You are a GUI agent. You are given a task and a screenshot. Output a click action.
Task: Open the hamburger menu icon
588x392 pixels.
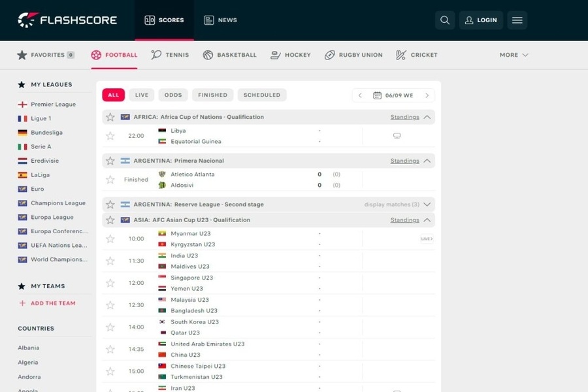pyautogui.click(x=517, y=20)
